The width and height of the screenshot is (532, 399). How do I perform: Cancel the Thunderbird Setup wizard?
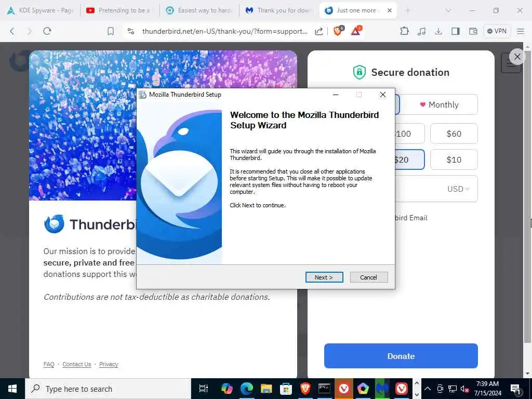tap(368, 277)
